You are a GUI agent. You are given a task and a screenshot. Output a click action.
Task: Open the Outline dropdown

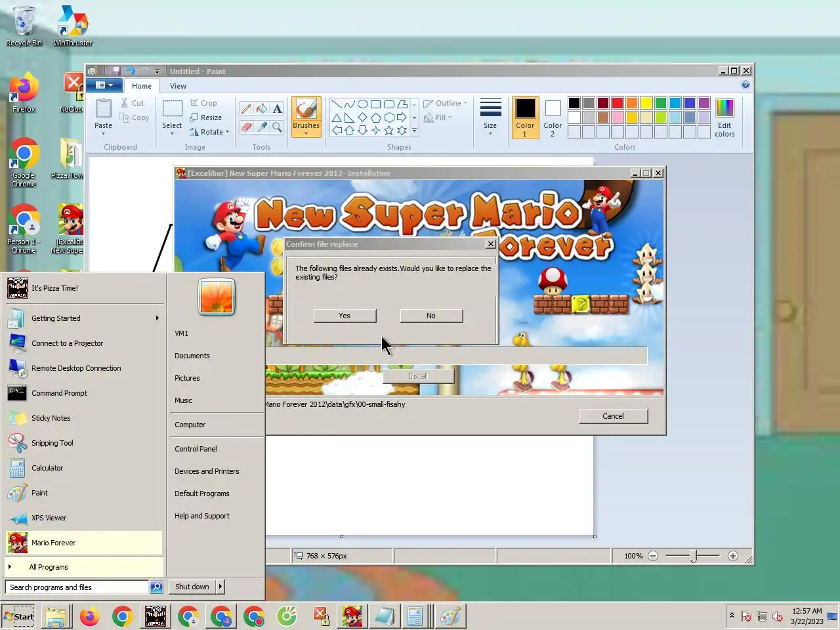(445, 103)
